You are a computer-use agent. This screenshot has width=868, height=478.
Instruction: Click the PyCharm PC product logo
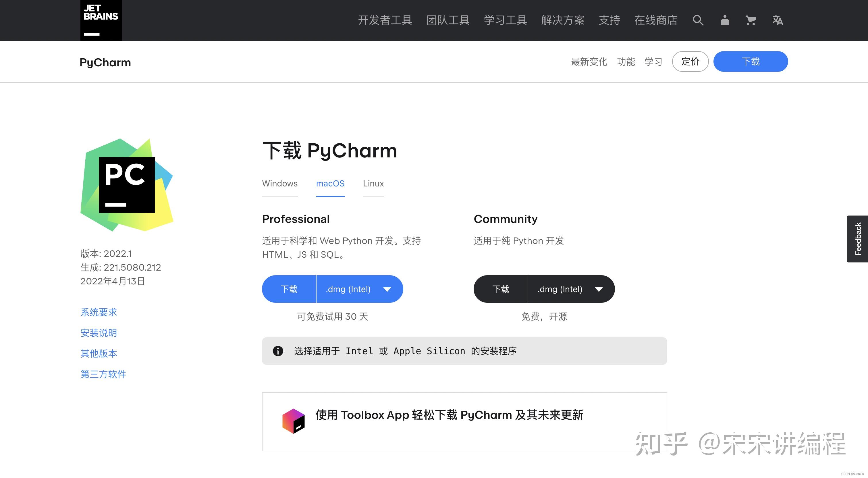click(126, 184)
